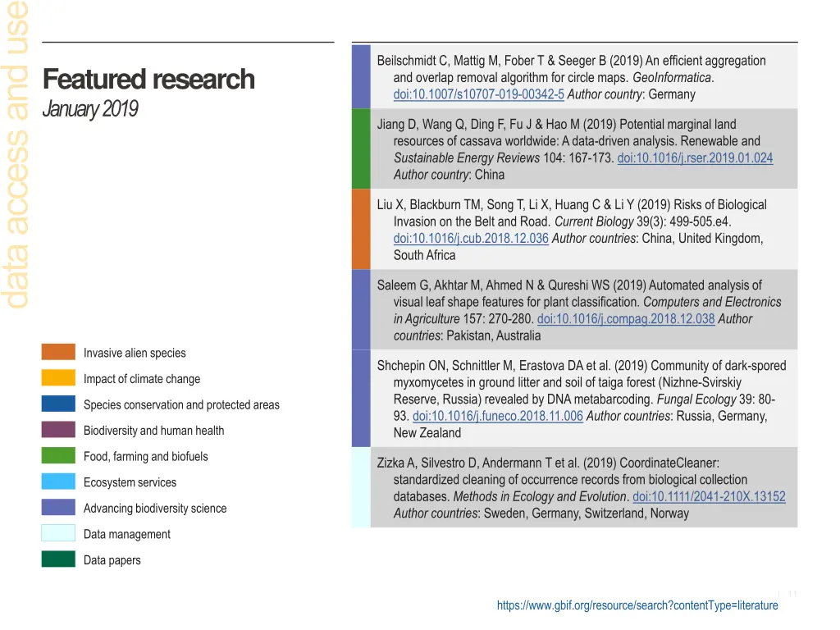Open the doi:10.1016/j.compag.2018.12.038 link
The image size is (840, 630).
(x=626, y=319)
